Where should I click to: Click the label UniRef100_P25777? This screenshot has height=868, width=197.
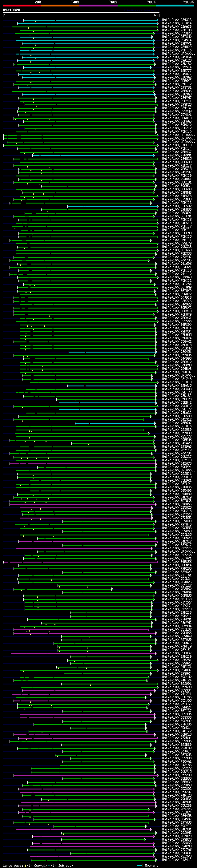tap(177, 436)
